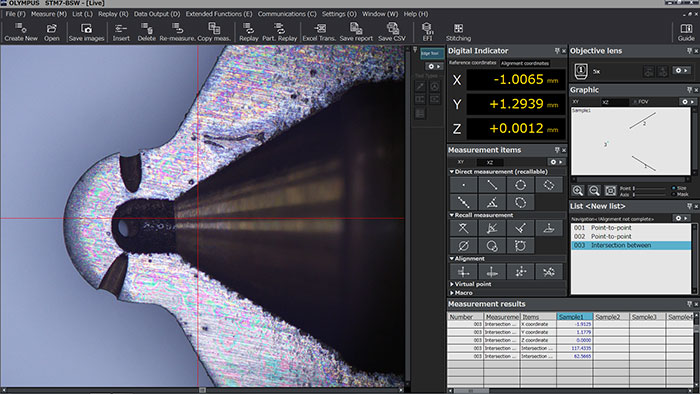Zoom in on the Graphic panel view
Image resolution: width=700 pixels, height=394 pixels.
tap(578, 191)
